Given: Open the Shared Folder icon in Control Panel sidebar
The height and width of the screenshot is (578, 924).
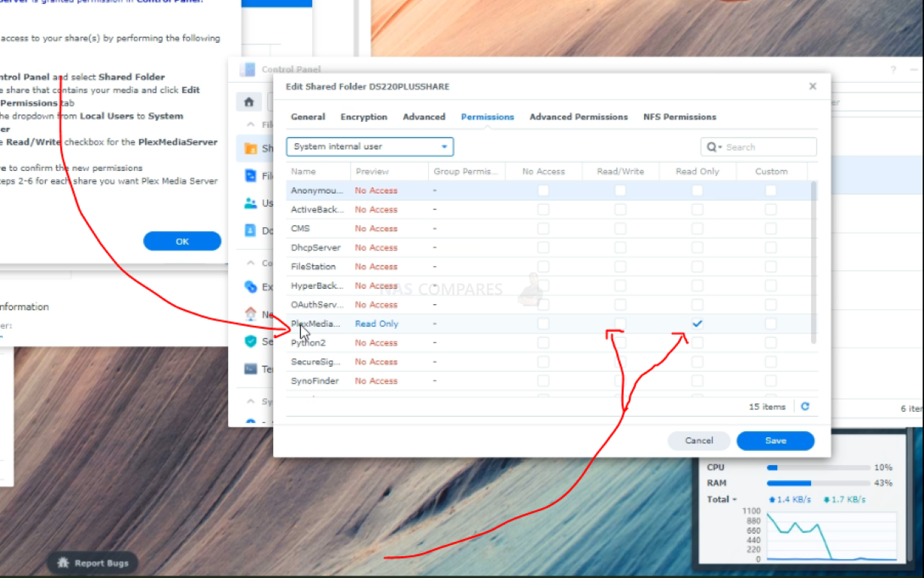Looking at the screenshot, I should point(251,149).
